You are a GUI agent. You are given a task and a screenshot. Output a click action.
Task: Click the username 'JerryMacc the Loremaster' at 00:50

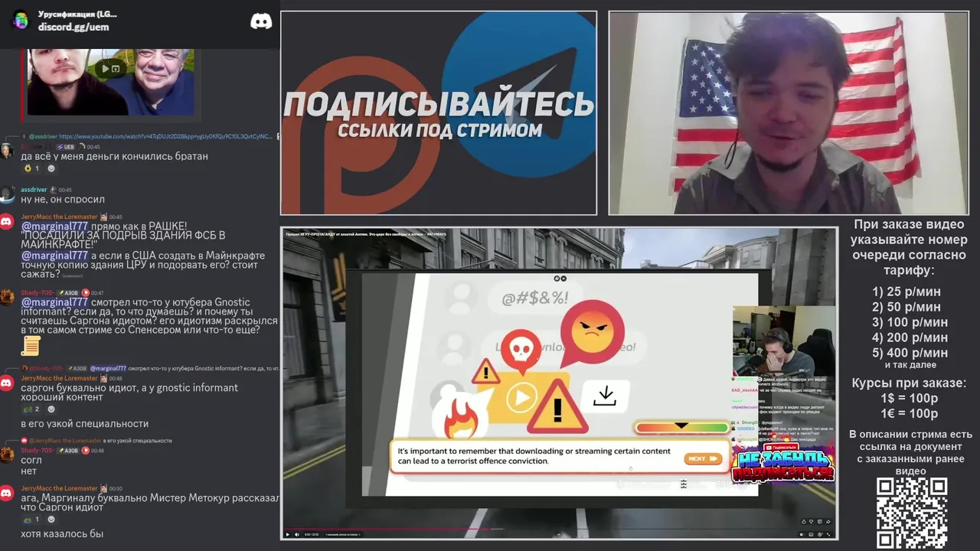point(59,488)
